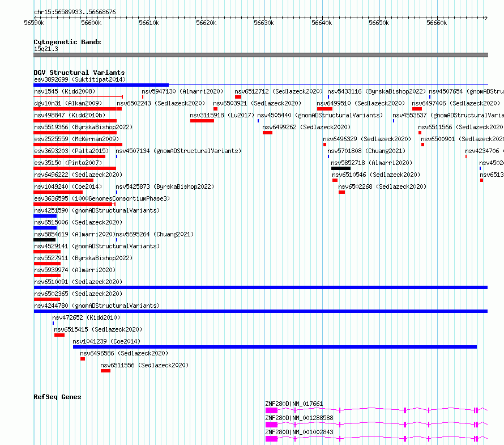Open the nsv5947130 (Almarri2020) variant

pyautogui.click(x=182, y=91)
